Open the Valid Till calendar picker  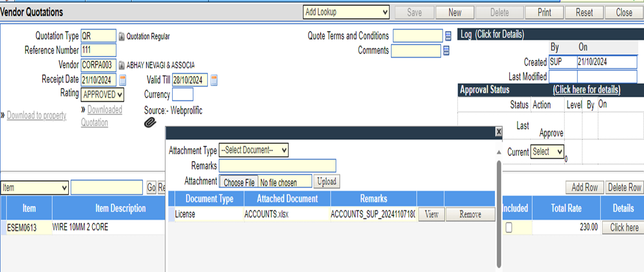click(214, 80)
